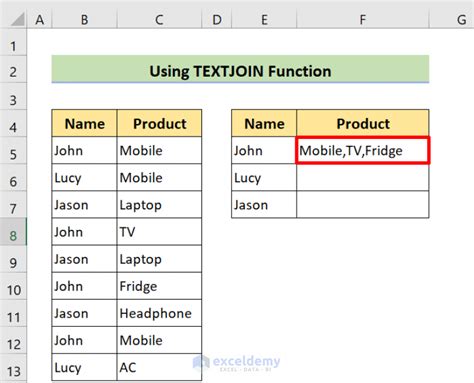
Task: Click the Product header in column C
Action: [x=159, y=123]
